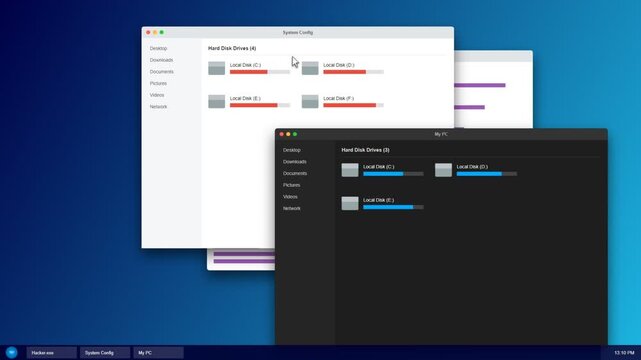Select Desktop in My PC sidebar

[291, 150]
